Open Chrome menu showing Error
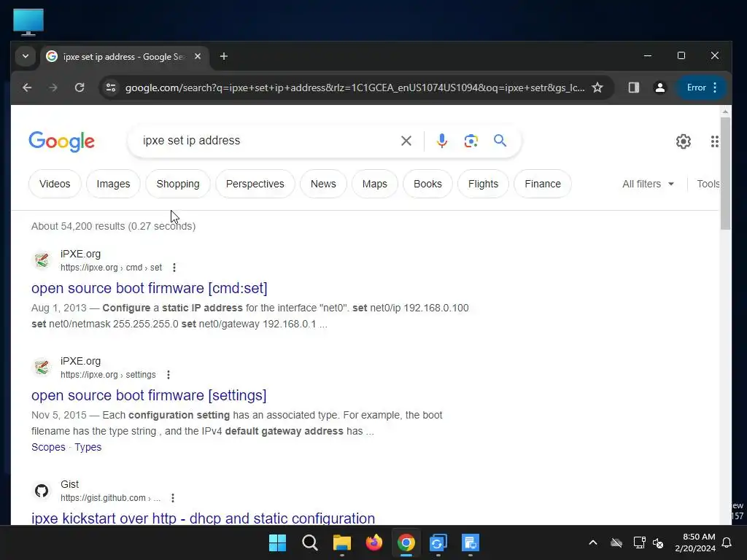This screenshot has width=747, height=560. [702, 87]
